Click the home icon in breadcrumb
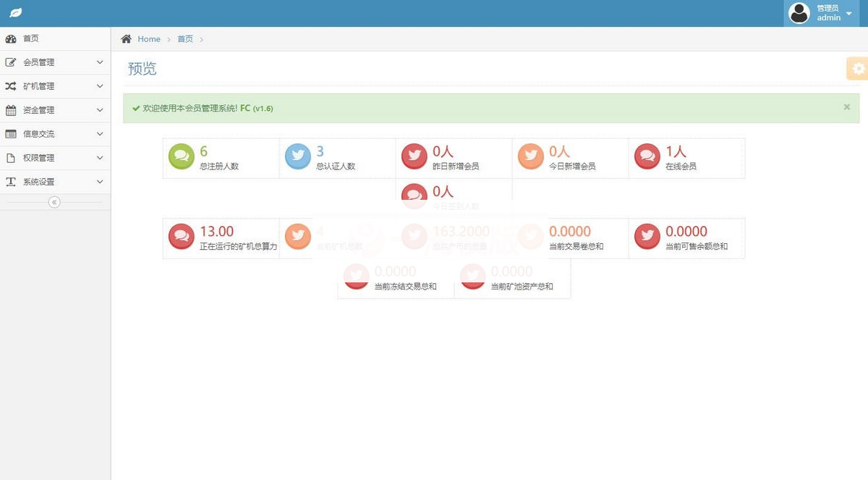 (x=127, y=39)
